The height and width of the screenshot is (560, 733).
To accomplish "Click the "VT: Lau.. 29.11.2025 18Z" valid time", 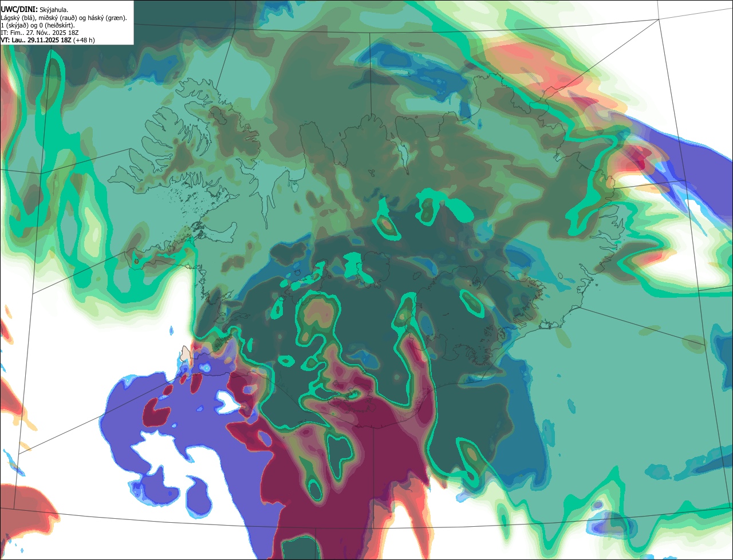I will coord(36,40).
